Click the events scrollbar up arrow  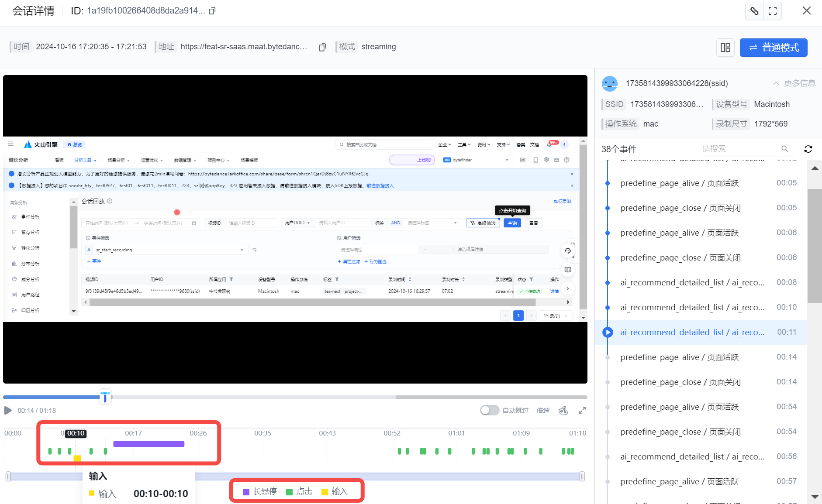[x=815, y=168]
